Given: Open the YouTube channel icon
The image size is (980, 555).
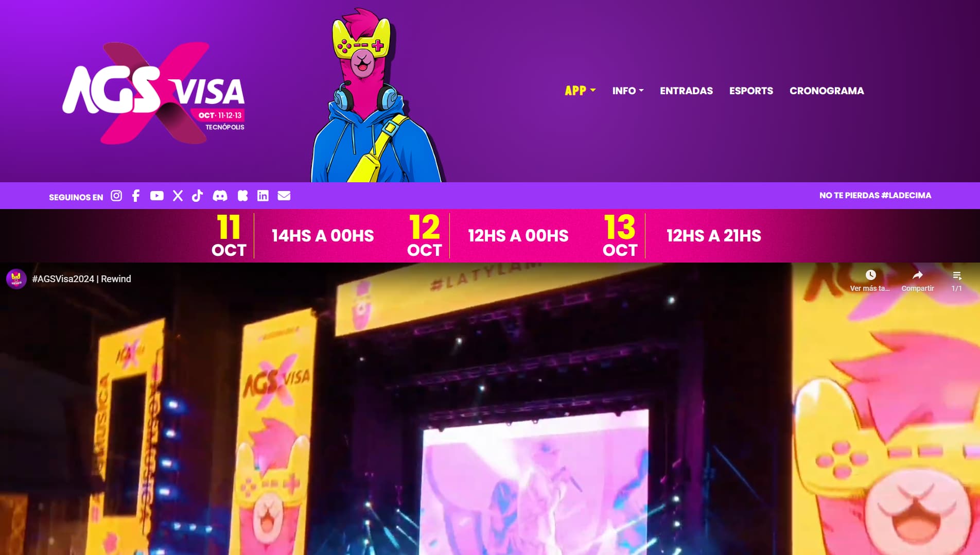Looking at the screenshot, I should click(x=157, y=196).
